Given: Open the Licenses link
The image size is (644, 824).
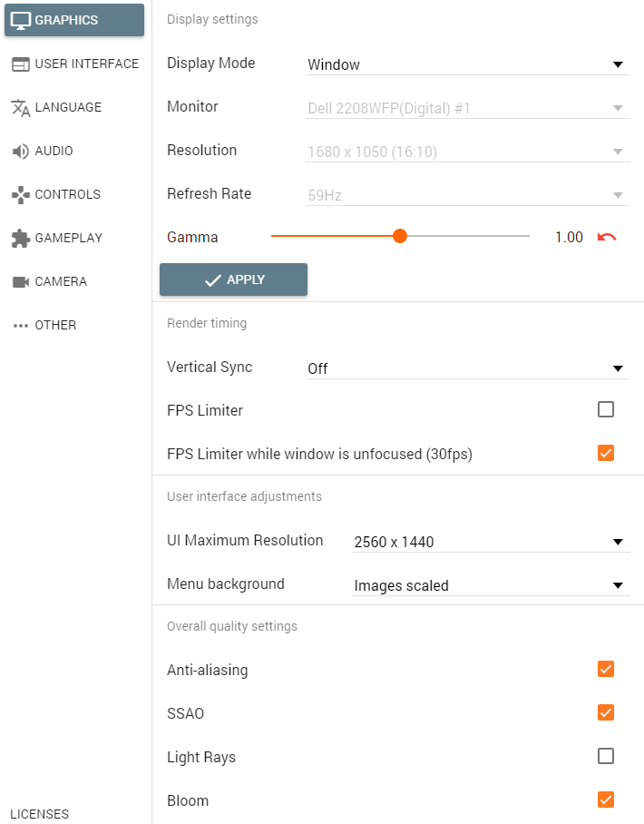Looking at the screenshot, I should pos(39,814).
